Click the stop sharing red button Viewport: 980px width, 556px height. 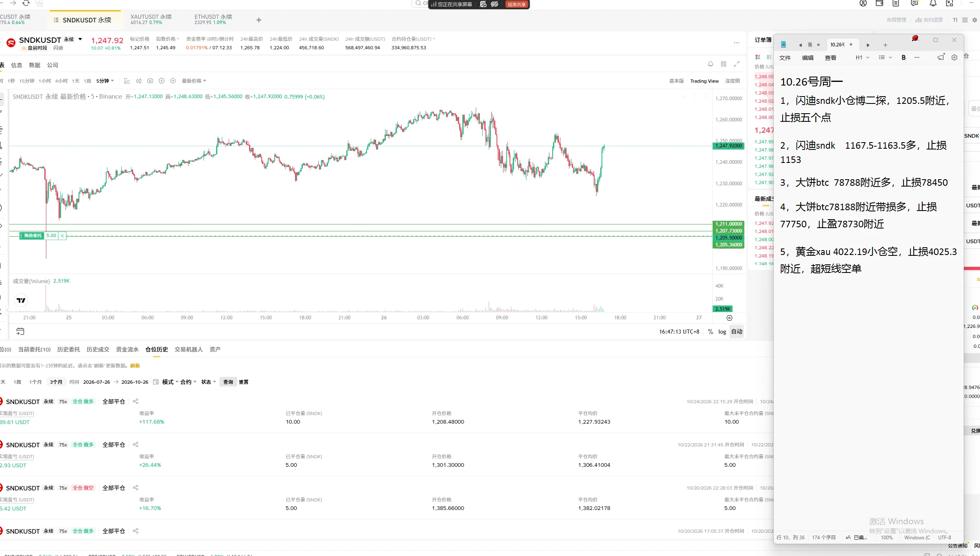[x=516, y=4]
